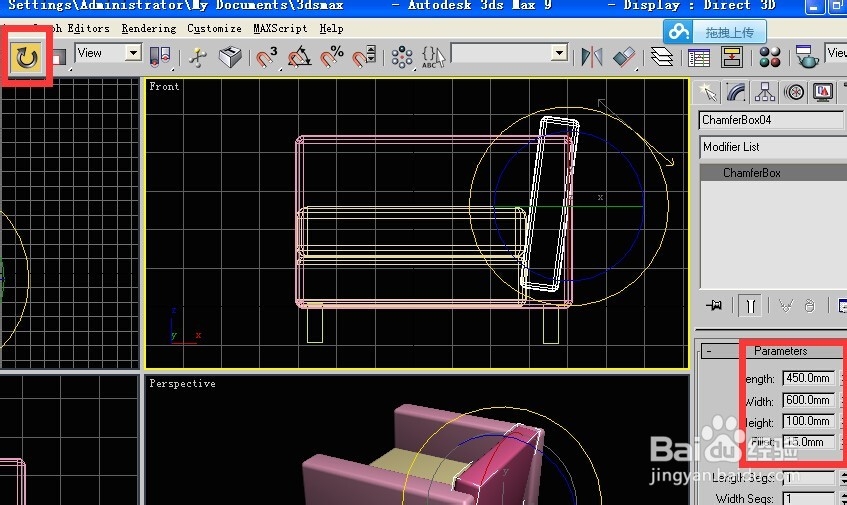Click the Length field showing 450.0mm

(x=808, y=378)
